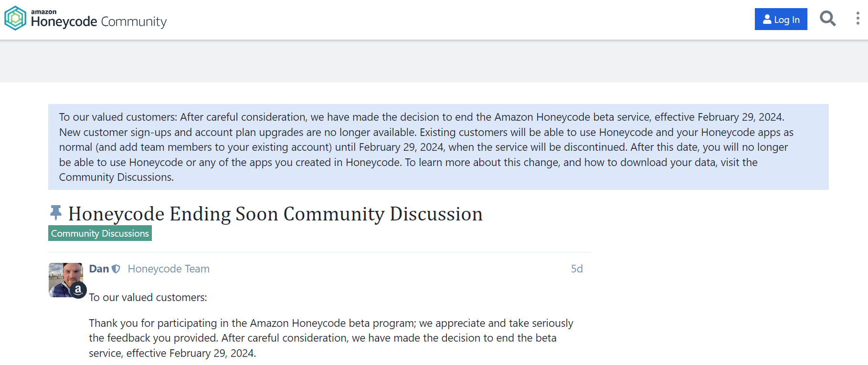Screen dimensions: 868x365
Task: Open the Honeycode Ending Soon Community Discussion topic
Action: point(275,214)
